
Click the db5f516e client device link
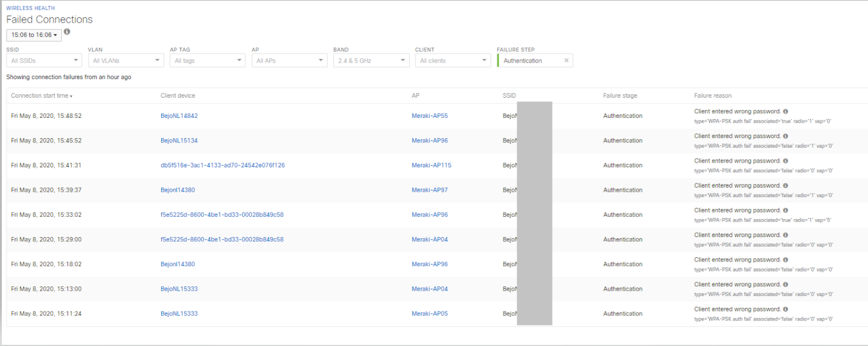(222, 165)
